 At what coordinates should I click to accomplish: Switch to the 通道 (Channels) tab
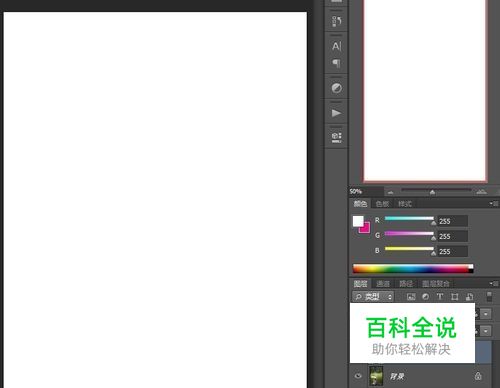pos(383,284)
